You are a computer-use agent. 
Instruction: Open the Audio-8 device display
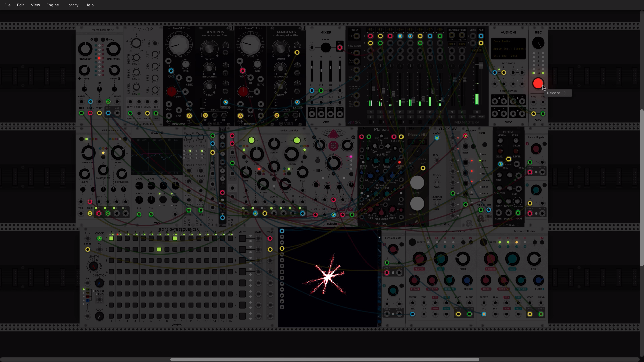[x=508, y=48]
